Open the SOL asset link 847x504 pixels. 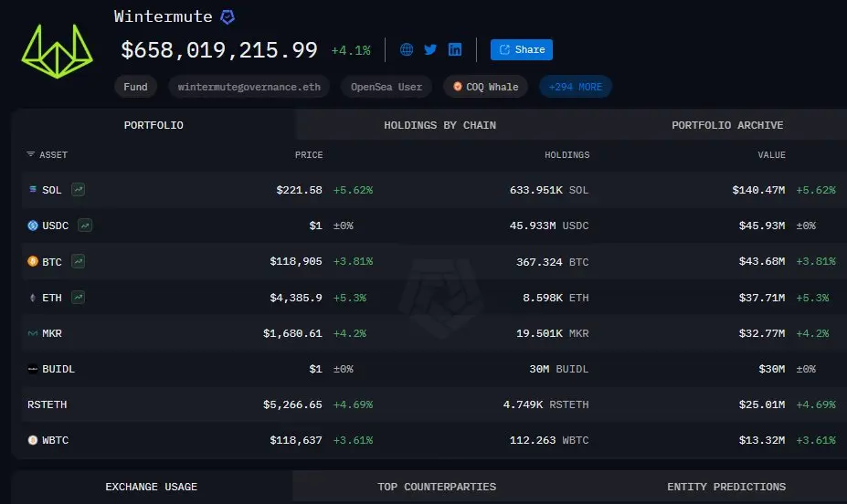tap(52, 190)
